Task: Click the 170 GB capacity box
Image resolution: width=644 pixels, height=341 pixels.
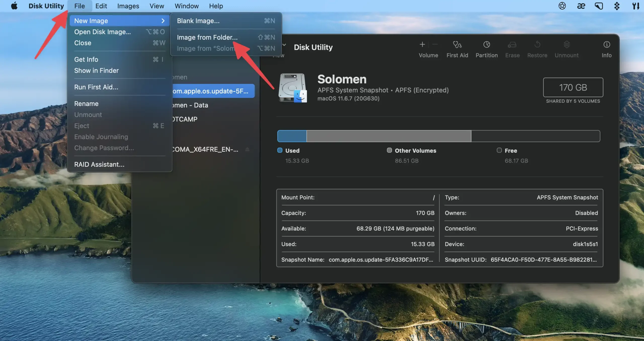Action: 573,87
